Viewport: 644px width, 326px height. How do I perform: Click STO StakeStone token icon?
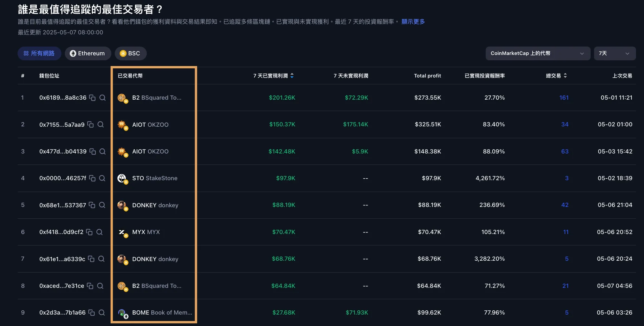tap(122, 179)
